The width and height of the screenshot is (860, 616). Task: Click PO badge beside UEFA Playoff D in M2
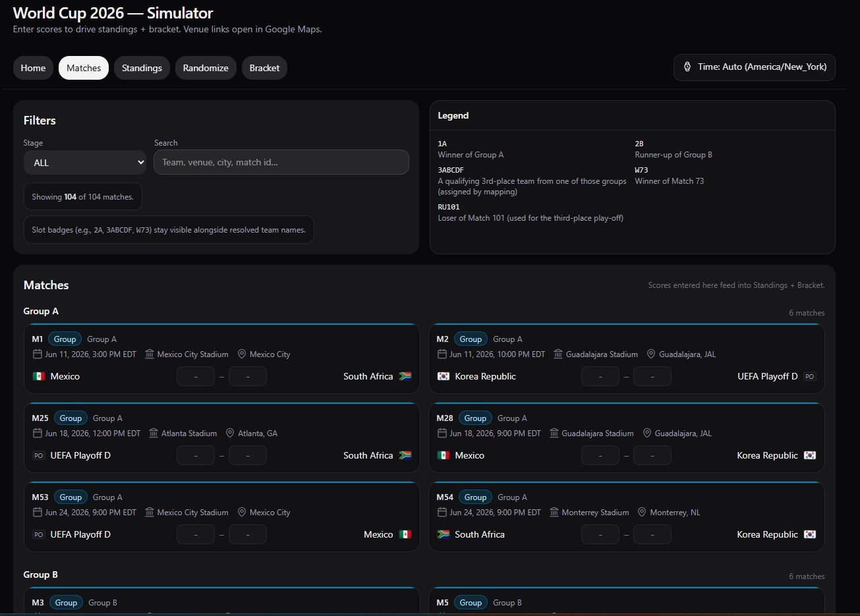(x=810, y=376)
